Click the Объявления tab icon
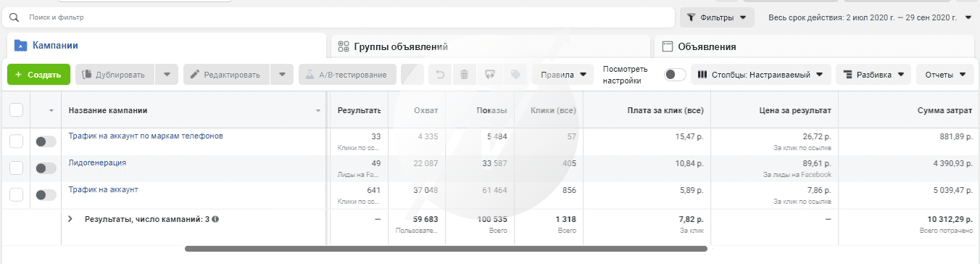 (x=667, y=46)
